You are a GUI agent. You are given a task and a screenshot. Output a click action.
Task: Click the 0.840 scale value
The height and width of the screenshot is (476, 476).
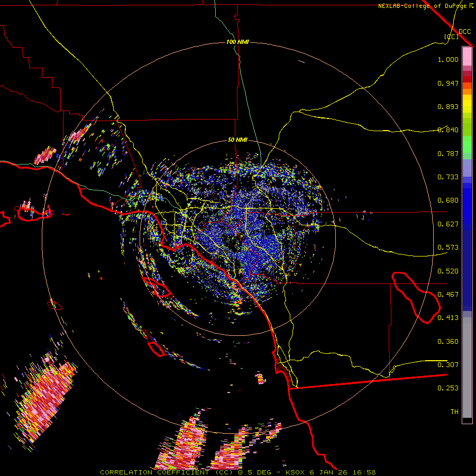[448, 130]
